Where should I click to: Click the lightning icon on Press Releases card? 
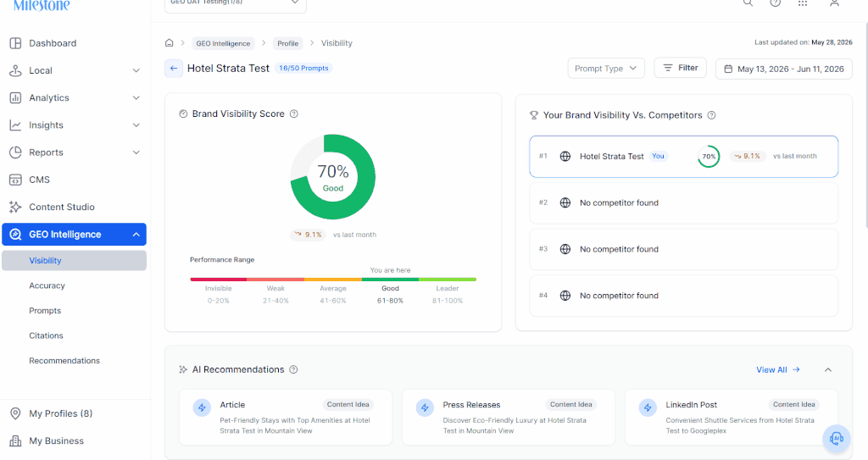click(x=426, y=408)
